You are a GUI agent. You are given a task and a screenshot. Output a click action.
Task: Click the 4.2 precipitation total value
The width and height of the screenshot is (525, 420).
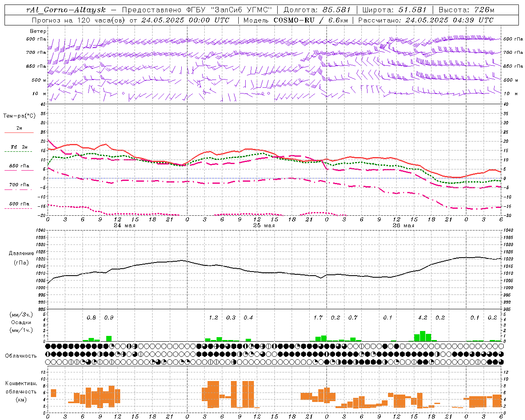click(422, 317)
